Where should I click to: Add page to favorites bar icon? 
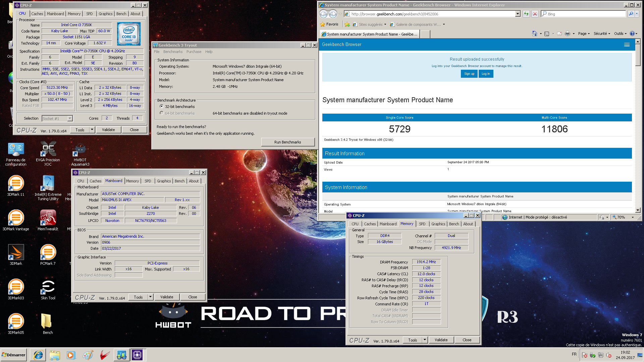[347, 24]
